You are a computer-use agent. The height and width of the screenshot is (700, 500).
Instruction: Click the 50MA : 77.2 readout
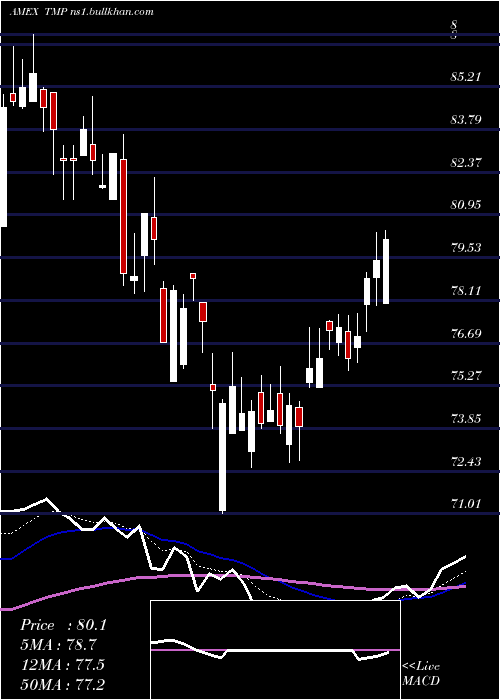pyautogui.click(x=62, y=684)
